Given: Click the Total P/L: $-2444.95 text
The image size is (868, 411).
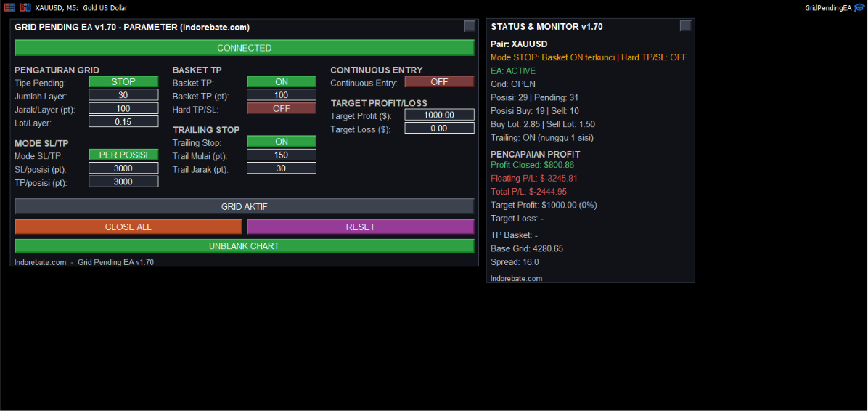Looking at the screenshot, I should point(528,192).
